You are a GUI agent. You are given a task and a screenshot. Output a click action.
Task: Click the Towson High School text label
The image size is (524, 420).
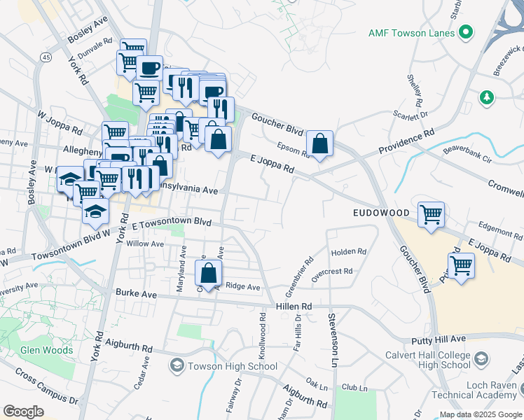tap(223, 366)
